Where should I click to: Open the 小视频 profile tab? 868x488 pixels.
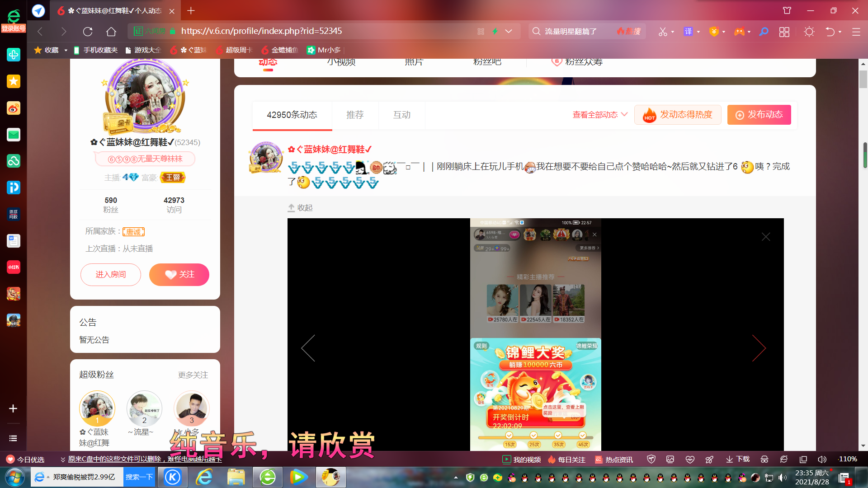tap(341, 62)
